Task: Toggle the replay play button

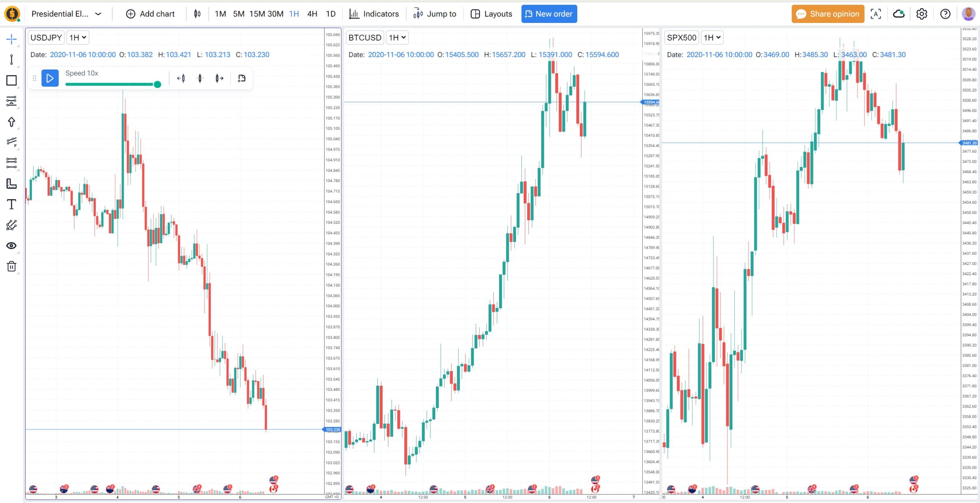Action: point(49,78)
